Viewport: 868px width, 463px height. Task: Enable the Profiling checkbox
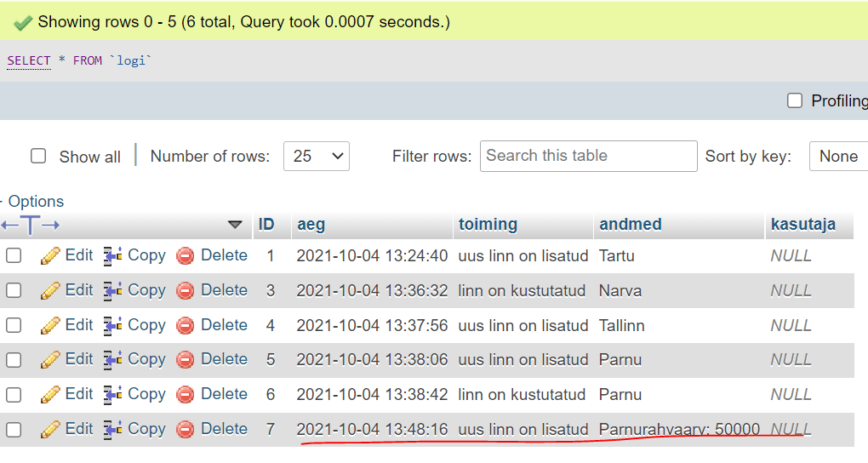tap(795, 100)
